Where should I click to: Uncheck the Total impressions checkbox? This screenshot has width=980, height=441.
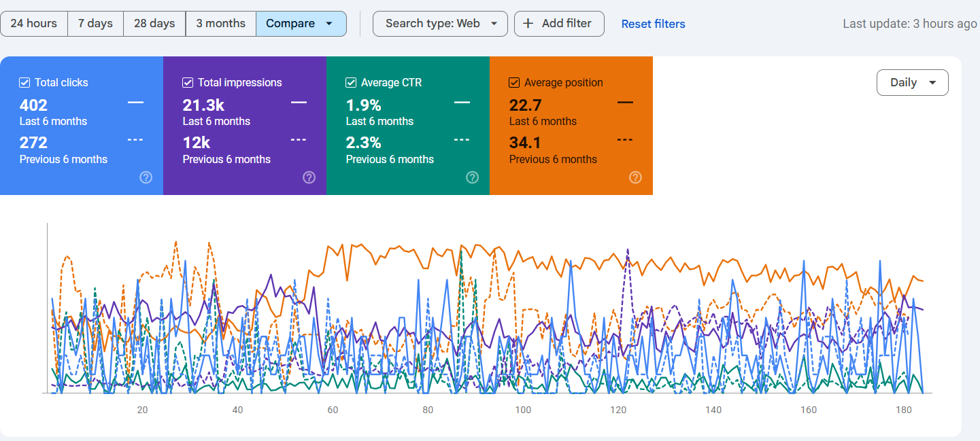187,82
